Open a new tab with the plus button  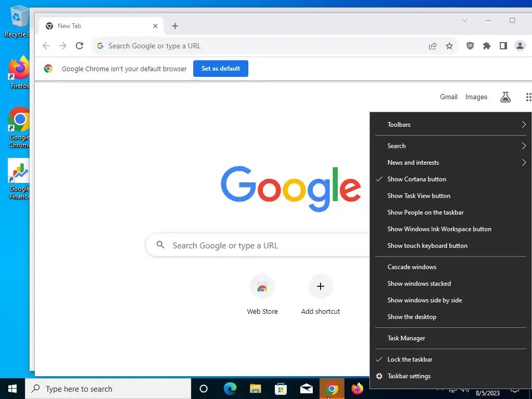175,26
